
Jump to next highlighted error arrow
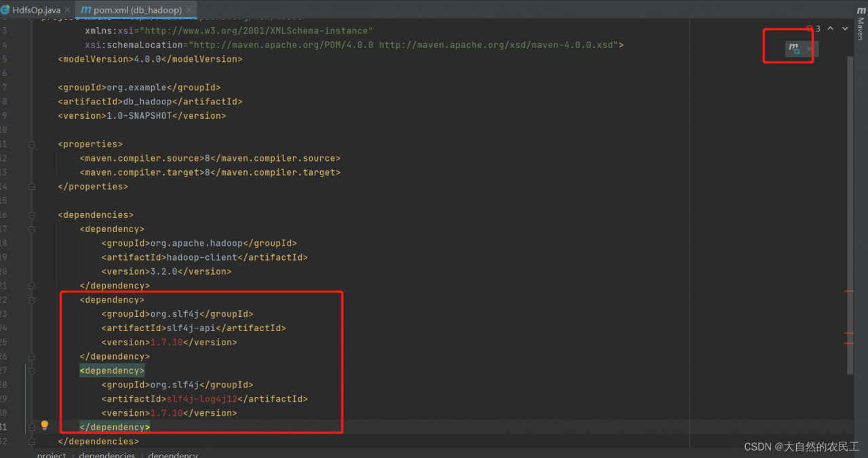[x=845, y=28]
